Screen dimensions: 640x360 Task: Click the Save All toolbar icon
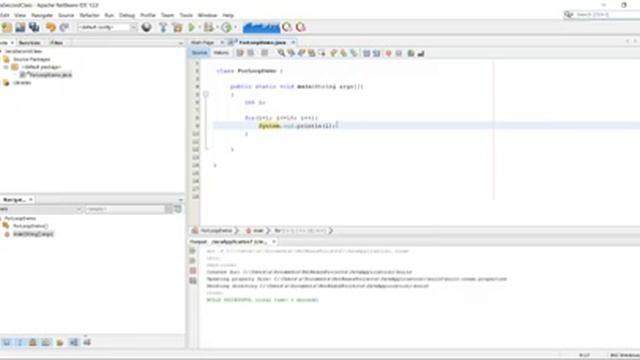click(34, 27)
